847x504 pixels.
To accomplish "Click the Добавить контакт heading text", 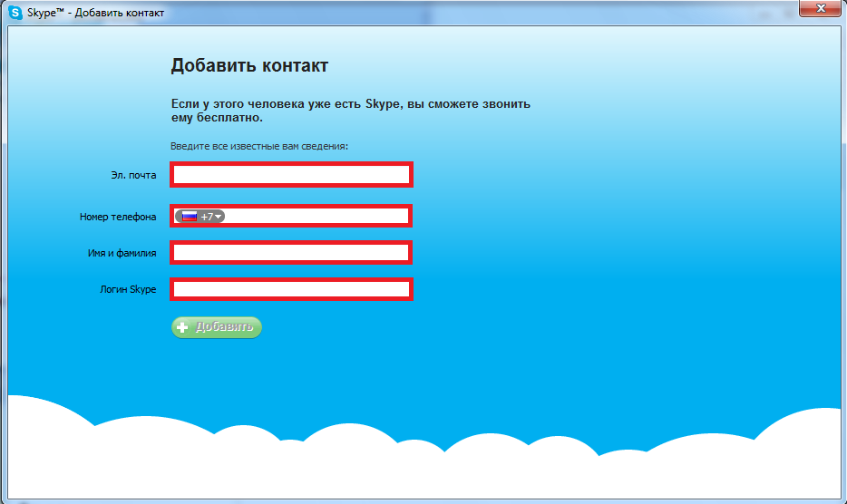I will pyautogui.click(x=249, y=65).
